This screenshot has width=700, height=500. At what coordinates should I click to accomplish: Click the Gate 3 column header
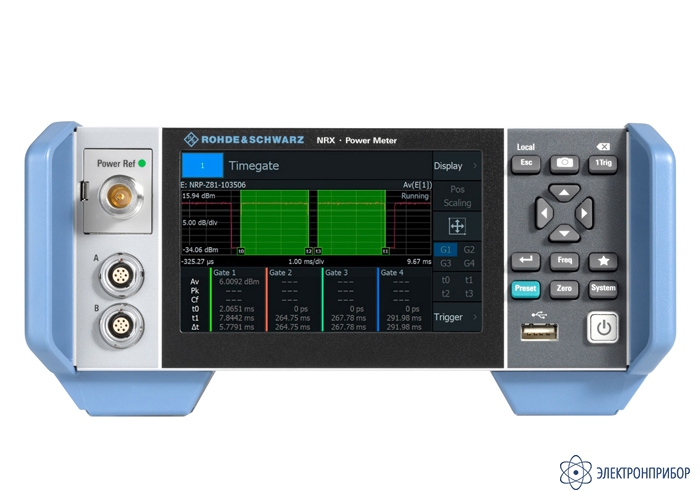(336, 272)
